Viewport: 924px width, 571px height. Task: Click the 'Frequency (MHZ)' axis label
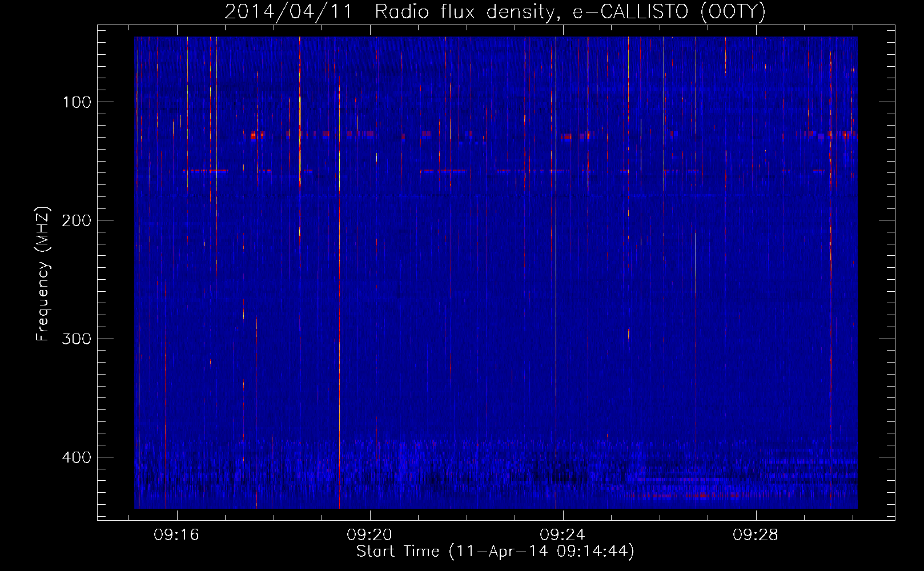43,274
